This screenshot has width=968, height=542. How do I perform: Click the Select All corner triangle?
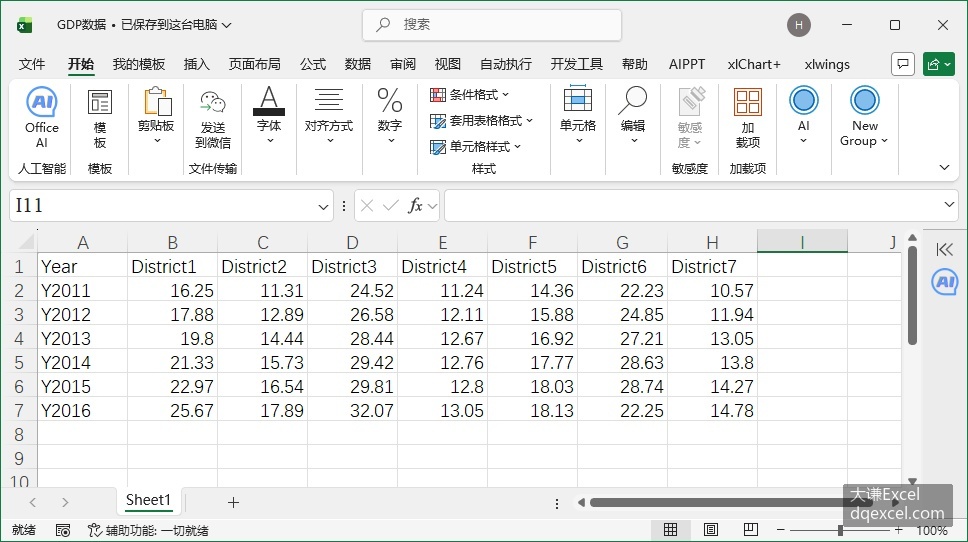click(x=26, y=241)
